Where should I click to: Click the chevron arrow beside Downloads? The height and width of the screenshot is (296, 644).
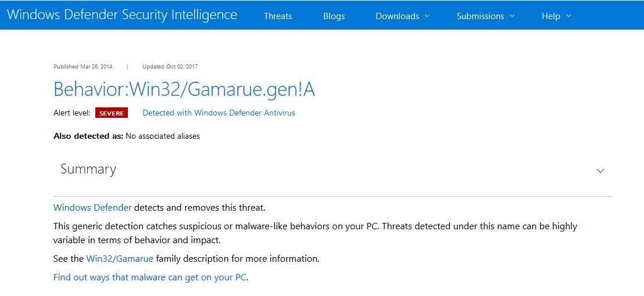[x=427, y=16]
